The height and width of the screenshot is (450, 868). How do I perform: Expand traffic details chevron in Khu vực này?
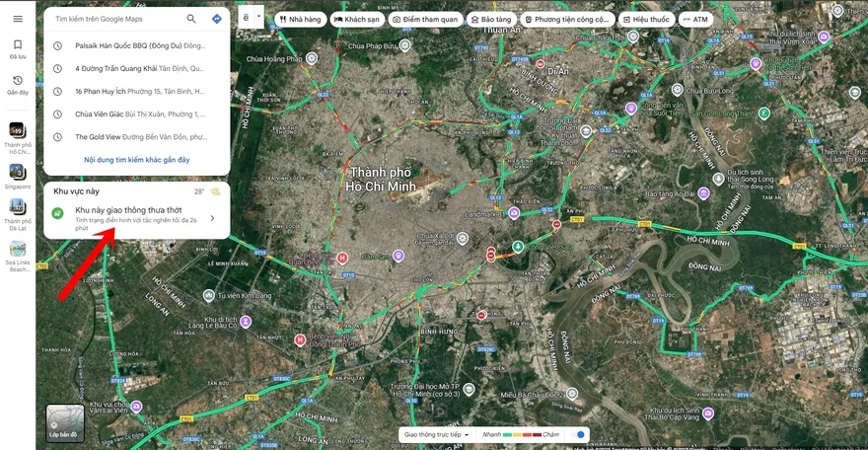tap(212, 218)
